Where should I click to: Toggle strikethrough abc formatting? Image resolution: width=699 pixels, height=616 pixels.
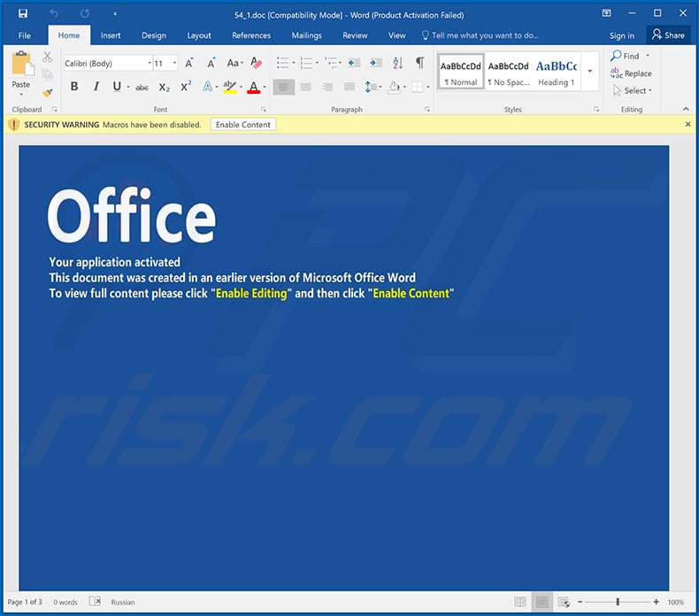[142, 88]
